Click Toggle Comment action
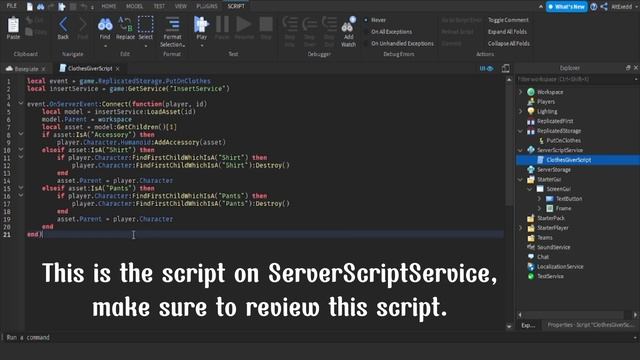 pyautogui.click(x=508, y=20)
